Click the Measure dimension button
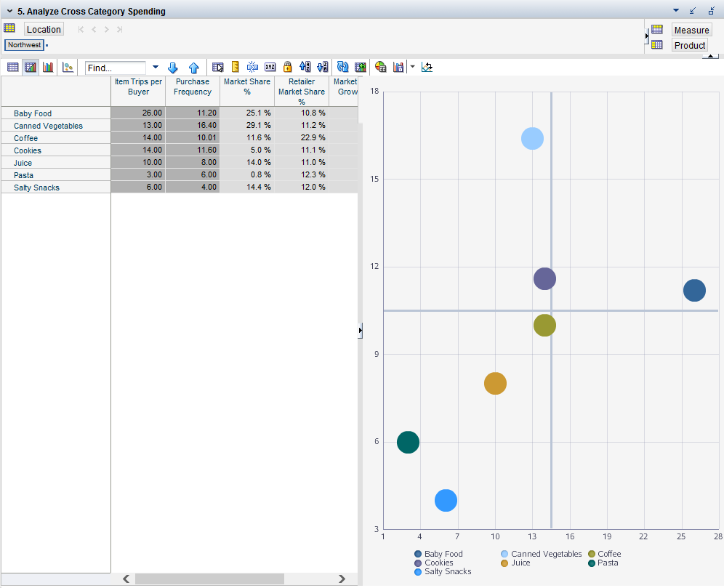 691,30
